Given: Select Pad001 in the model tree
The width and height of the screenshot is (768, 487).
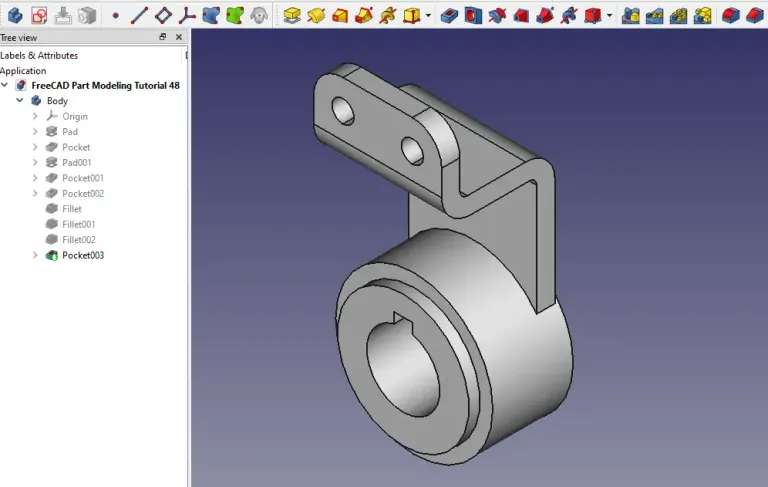Looking at the screenshot, I should click(76, 162).
